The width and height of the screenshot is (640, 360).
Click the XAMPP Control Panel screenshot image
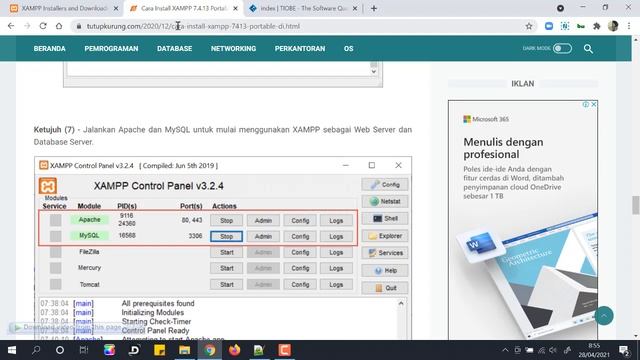(x=223, y=248)
